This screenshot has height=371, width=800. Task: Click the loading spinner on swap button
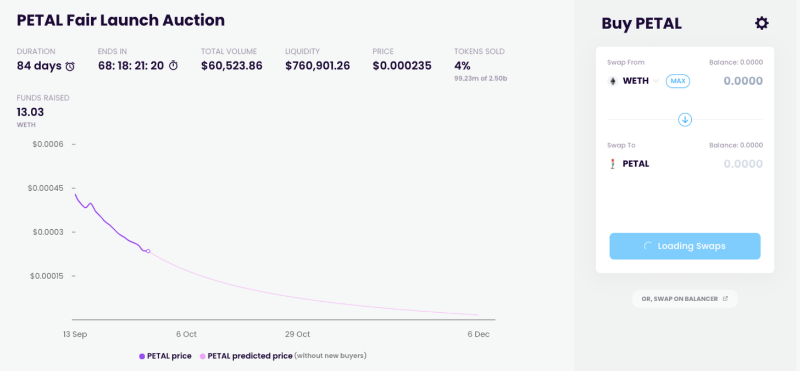coord(647,246)
